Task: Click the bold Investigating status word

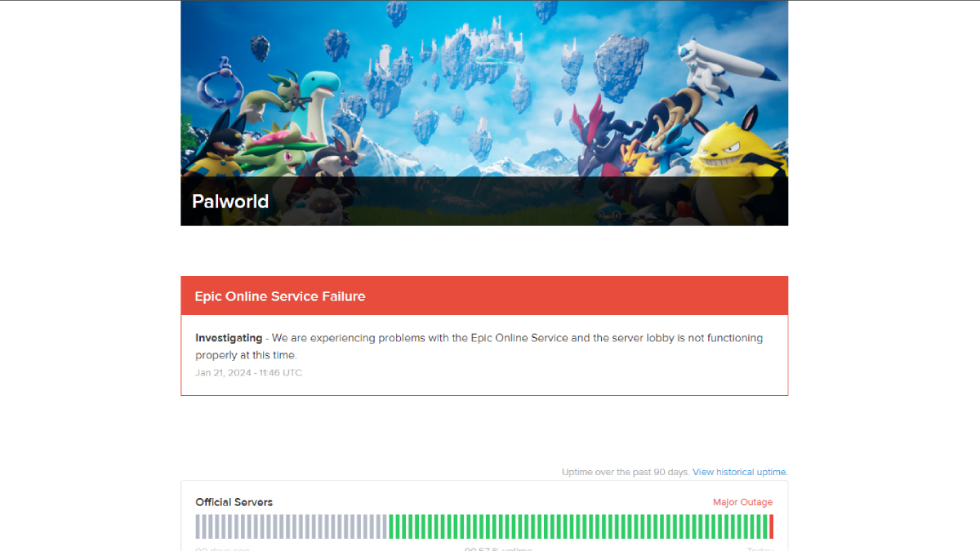Action: [229, 338]
